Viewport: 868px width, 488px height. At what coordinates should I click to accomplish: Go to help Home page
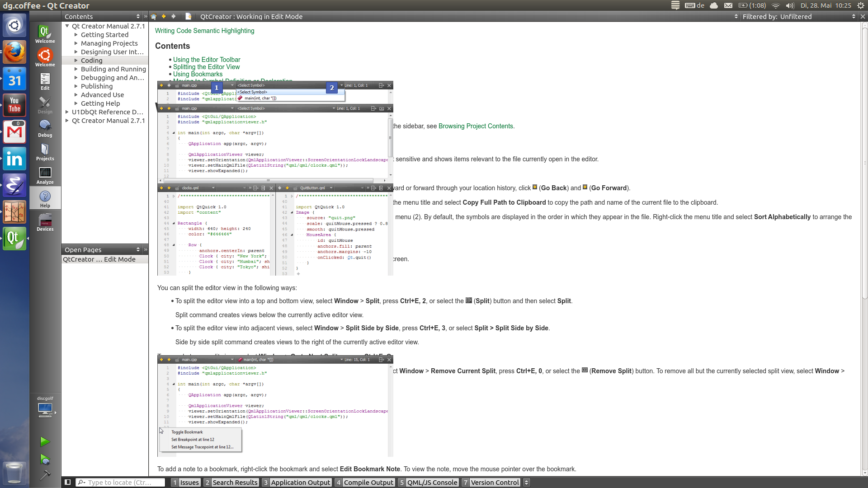point(154,16)
